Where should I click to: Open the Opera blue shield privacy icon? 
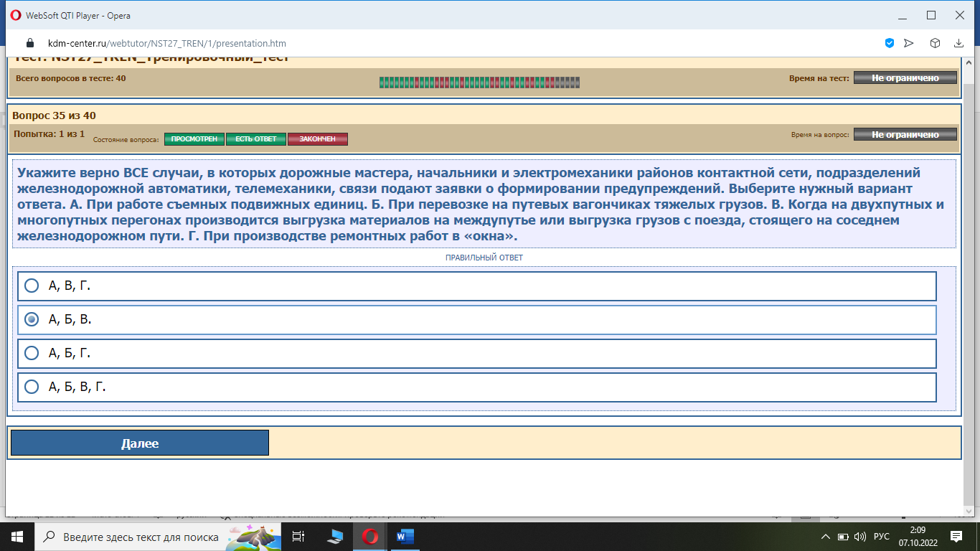click(x=890, y=43)
